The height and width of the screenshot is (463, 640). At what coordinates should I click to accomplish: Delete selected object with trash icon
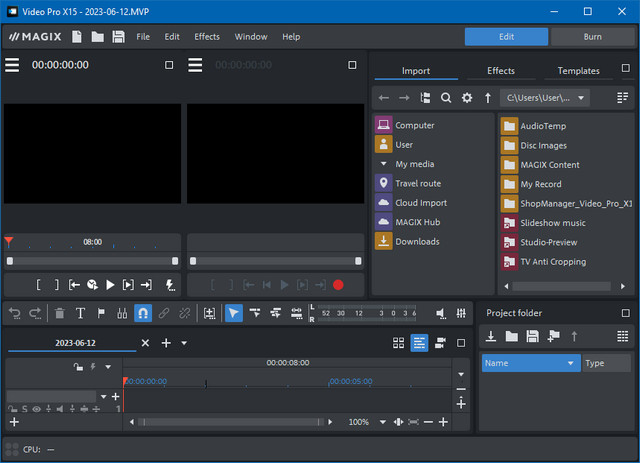(60, 313)
